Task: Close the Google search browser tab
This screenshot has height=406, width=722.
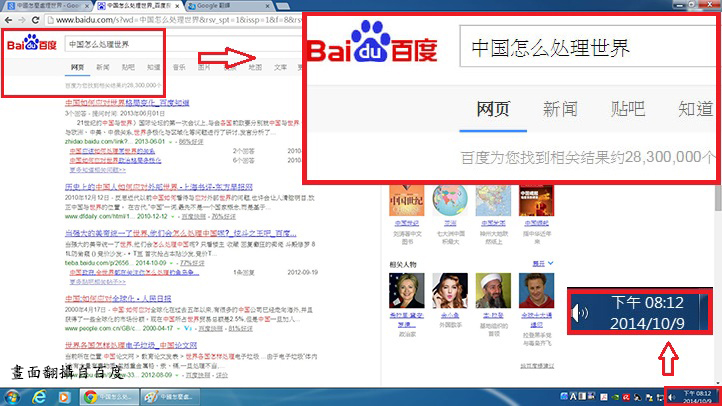Action: point(86,6)
